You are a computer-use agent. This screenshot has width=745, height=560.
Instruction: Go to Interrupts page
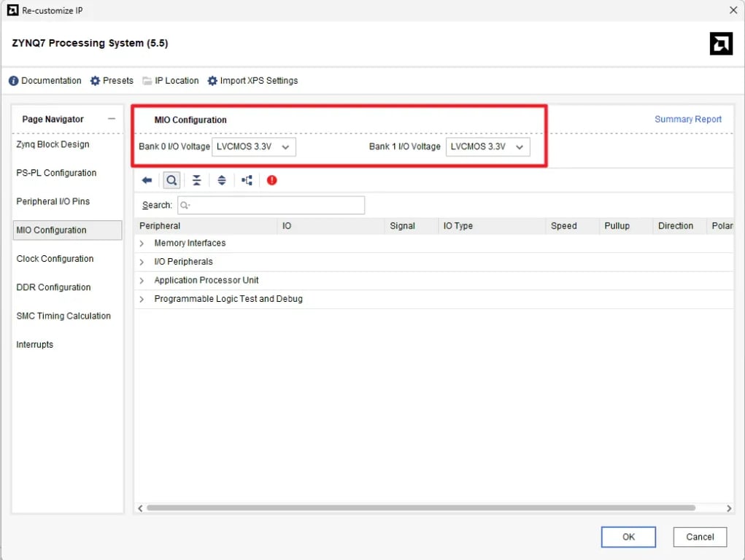coord(35,344)
